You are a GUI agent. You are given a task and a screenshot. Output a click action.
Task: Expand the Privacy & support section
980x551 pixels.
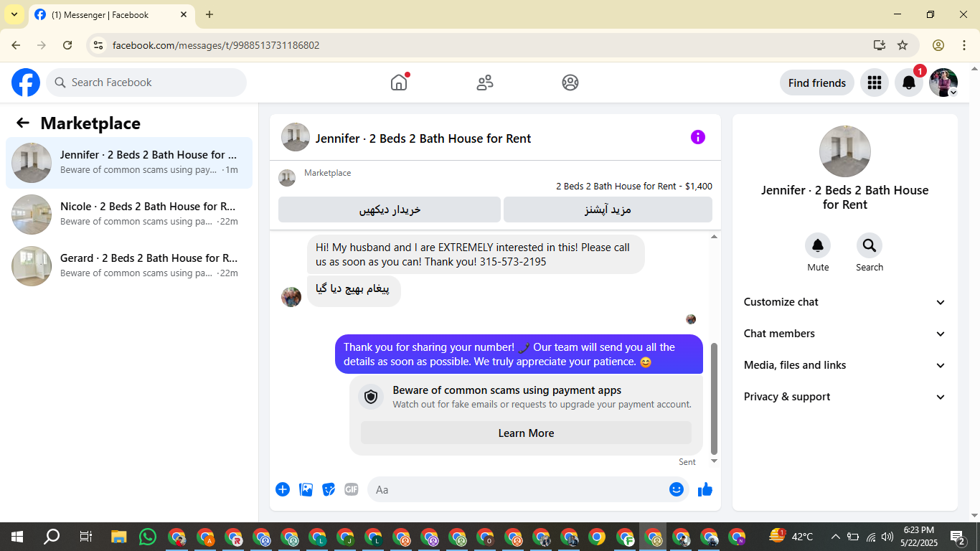pos(845,397)
